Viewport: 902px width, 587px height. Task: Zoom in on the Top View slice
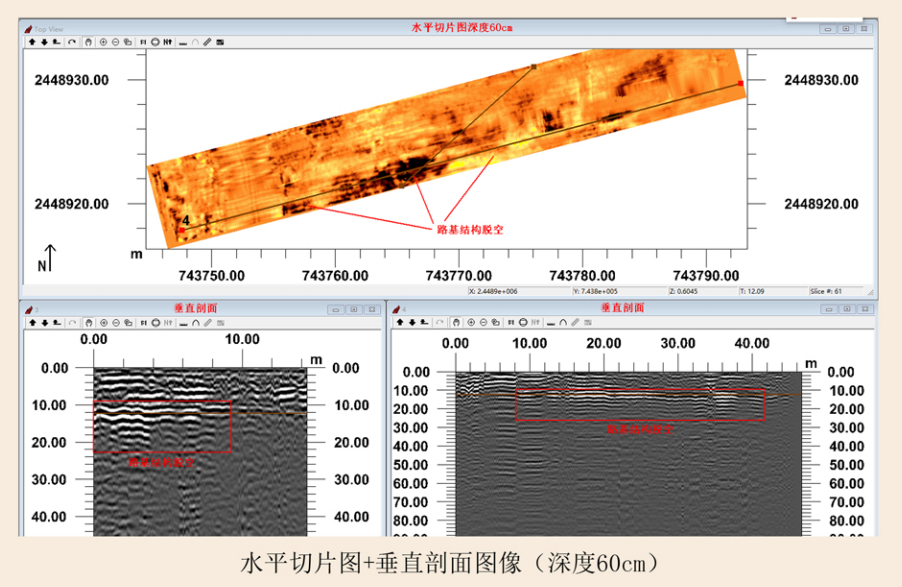[104, 42]
